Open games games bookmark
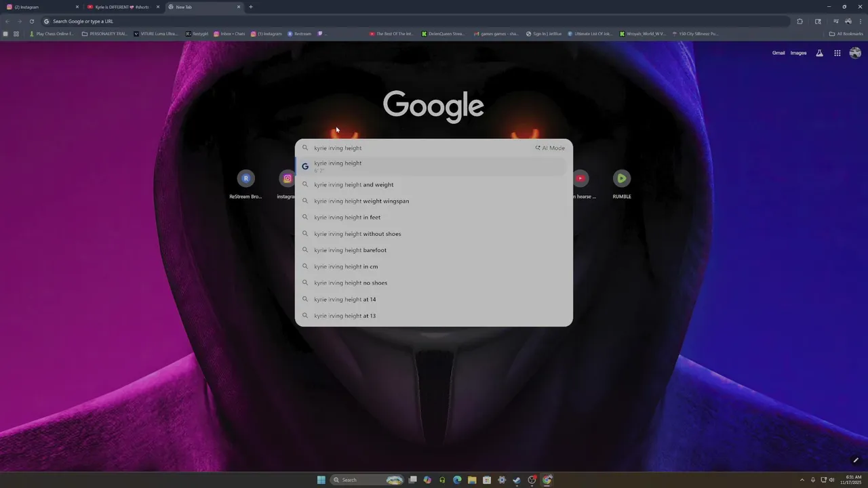 click(496, 33)
